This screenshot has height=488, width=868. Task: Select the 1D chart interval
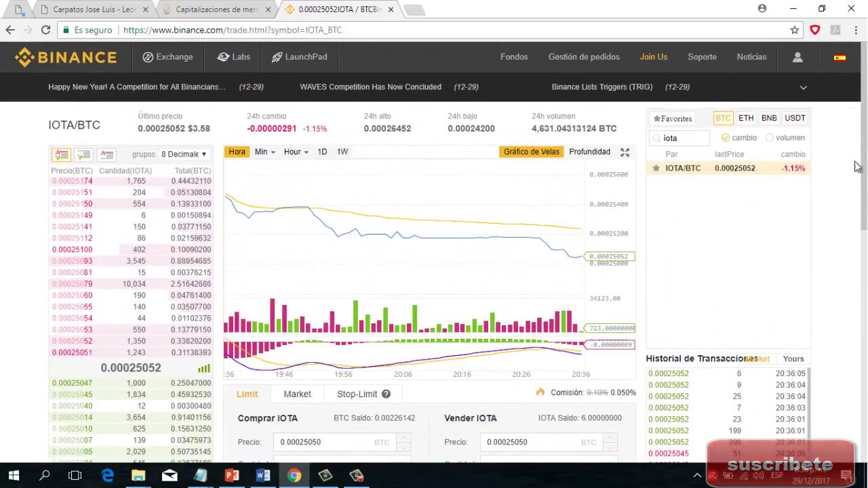coord(322,152)
